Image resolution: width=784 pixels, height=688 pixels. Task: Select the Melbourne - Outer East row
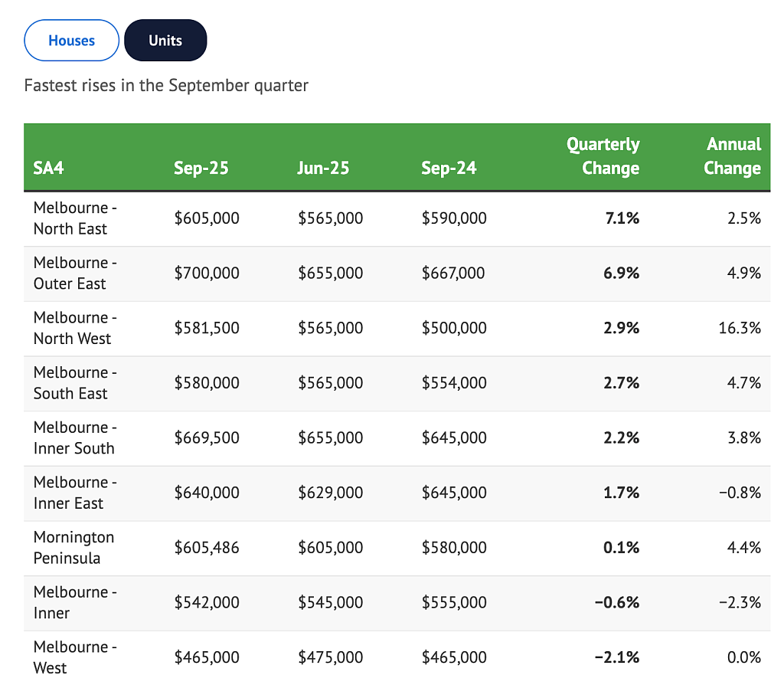[397, 274]
